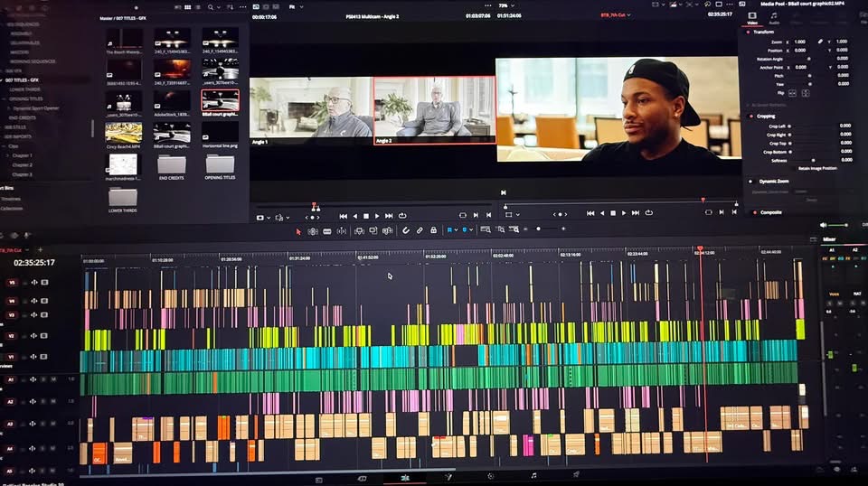Viewport: 868px width, 486px height.
Task: Flip image vertically in Inspector
Action: tap(806, 93)
